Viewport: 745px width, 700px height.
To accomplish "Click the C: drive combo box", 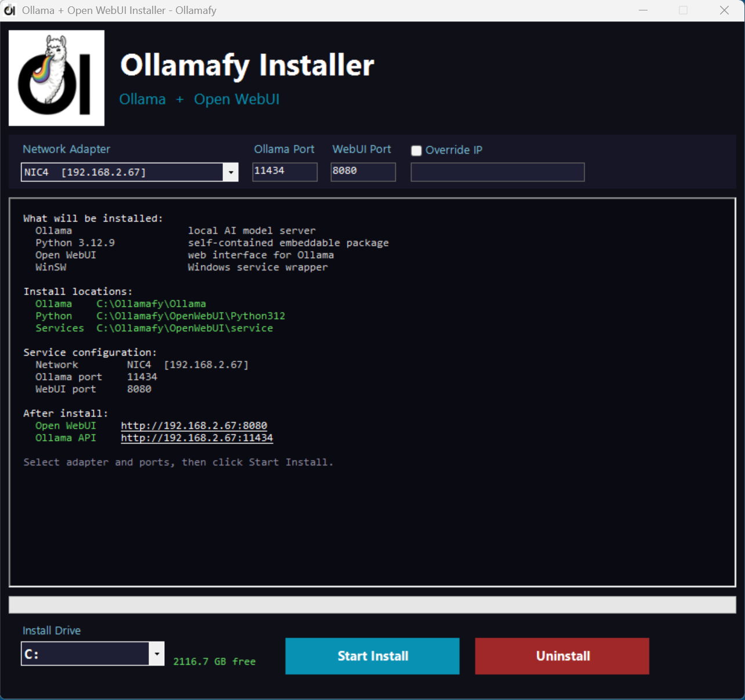I will click(93, 654).
